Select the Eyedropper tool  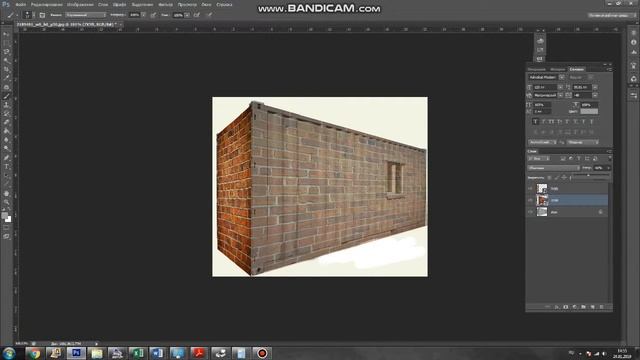pyautogui.click(x=7, y=78)
